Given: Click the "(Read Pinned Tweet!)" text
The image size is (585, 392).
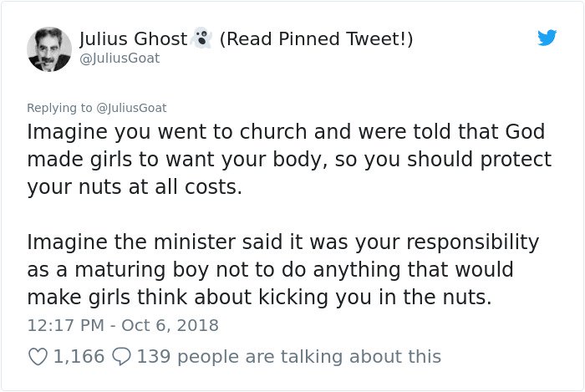Looking at the screenshot, I should [x=316, y=38].
